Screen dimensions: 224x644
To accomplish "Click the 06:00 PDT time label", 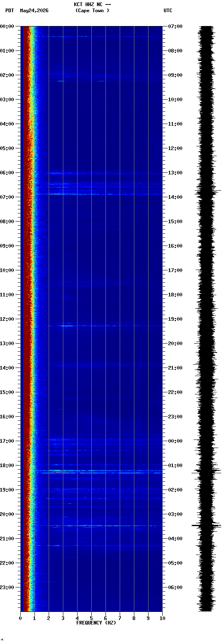I will point(7,173).
